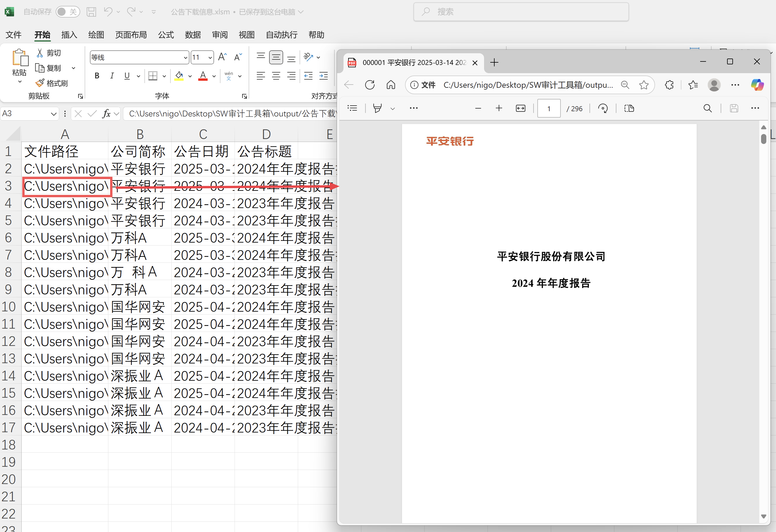This screenshot has height=532, width=776.
Task: Click the text orientation icon
Action: 308,57
